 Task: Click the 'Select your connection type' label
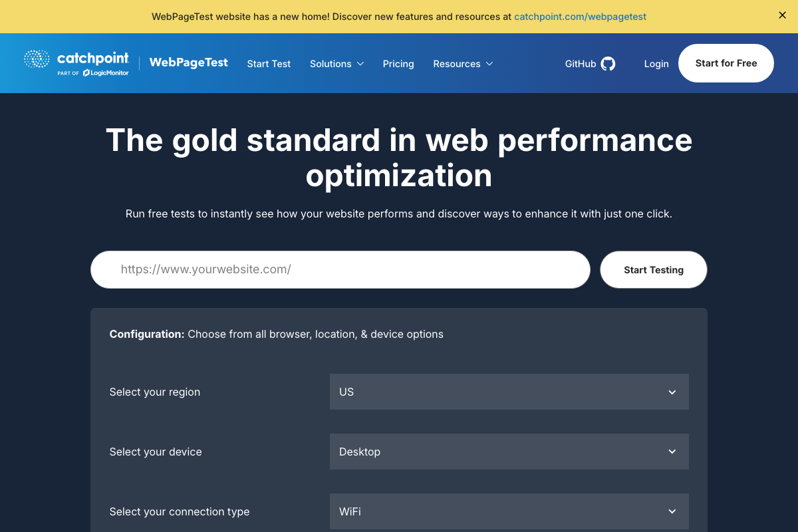[180, 511]
